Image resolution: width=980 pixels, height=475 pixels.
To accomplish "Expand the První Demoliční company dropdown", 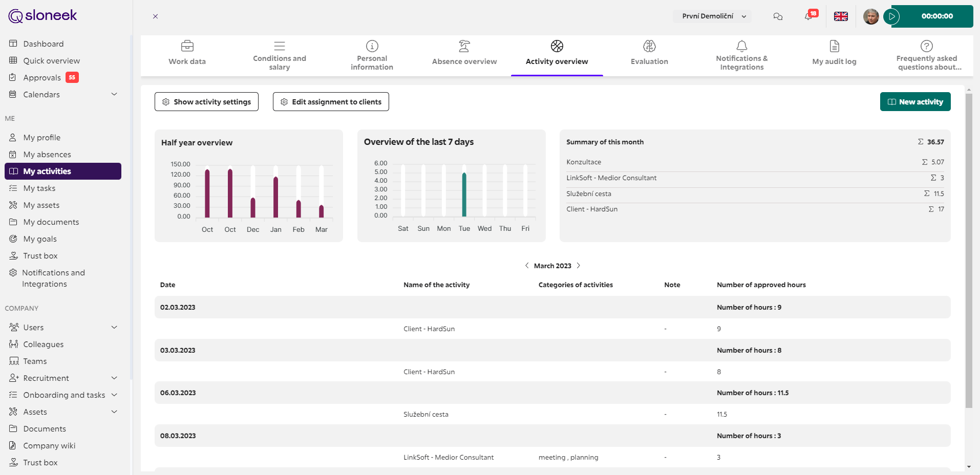I will [x=712, y=16].
